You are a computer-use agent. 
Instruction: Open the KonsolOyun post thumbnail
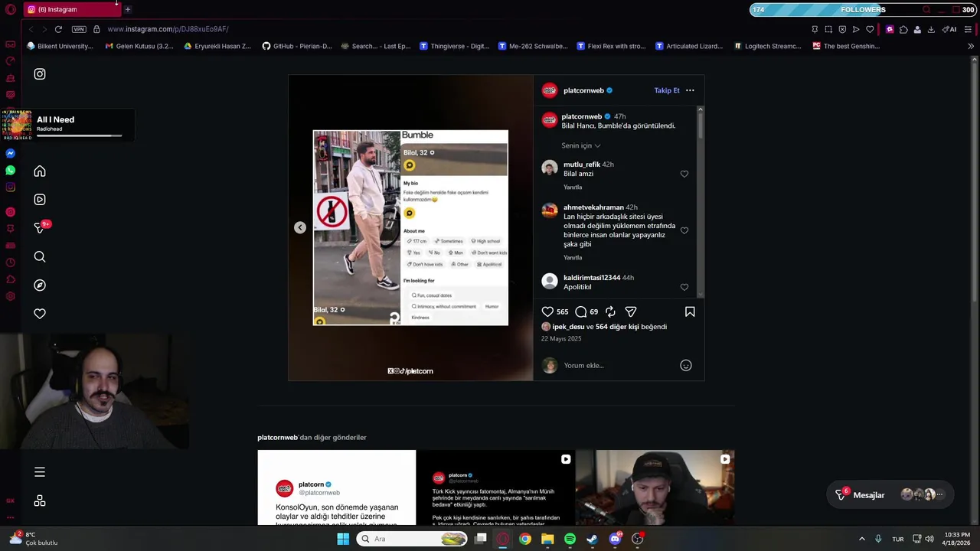coord(337,487)
